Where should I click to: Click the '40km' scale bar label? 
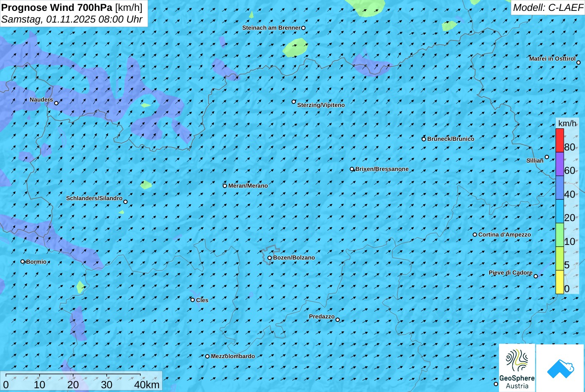[147, 385]
